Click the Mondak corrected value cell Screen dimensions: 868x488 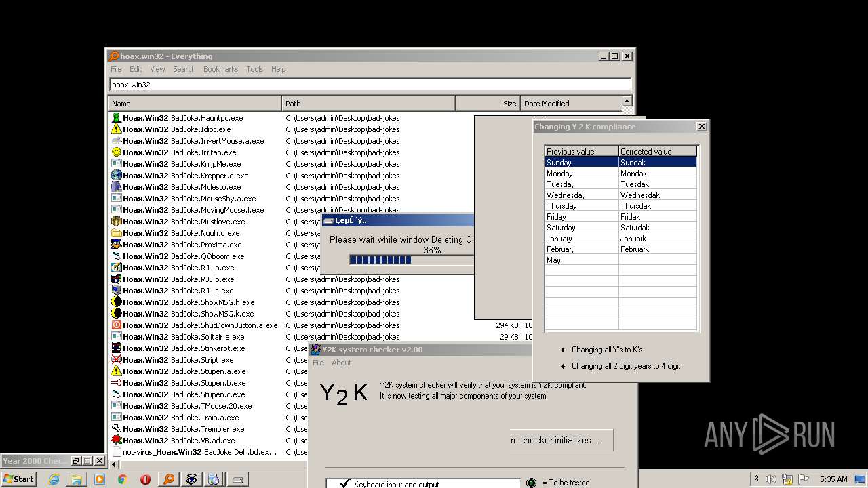(x=657, y=174)
